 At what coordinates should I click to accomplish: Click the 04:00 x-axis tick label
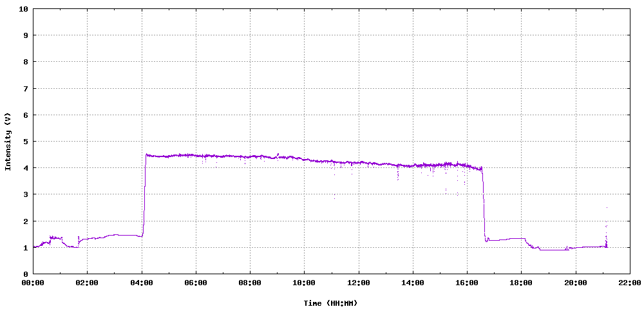coord(142,283)
